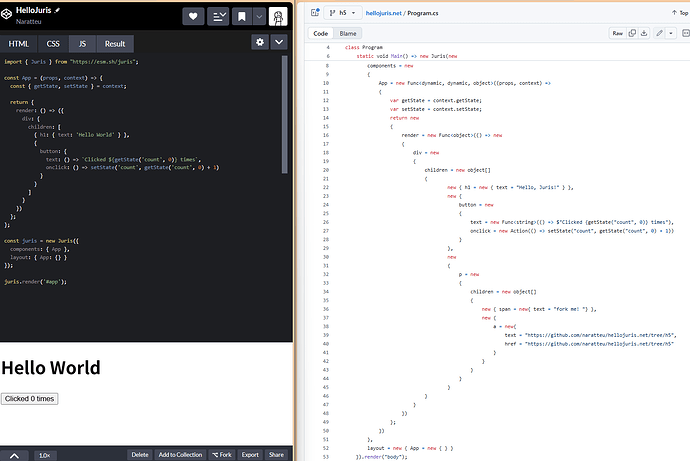Expand the GitHub file tree panel icon
Image resolution: width=690 pixels, height=461 pixels.
tap(315, 13)
